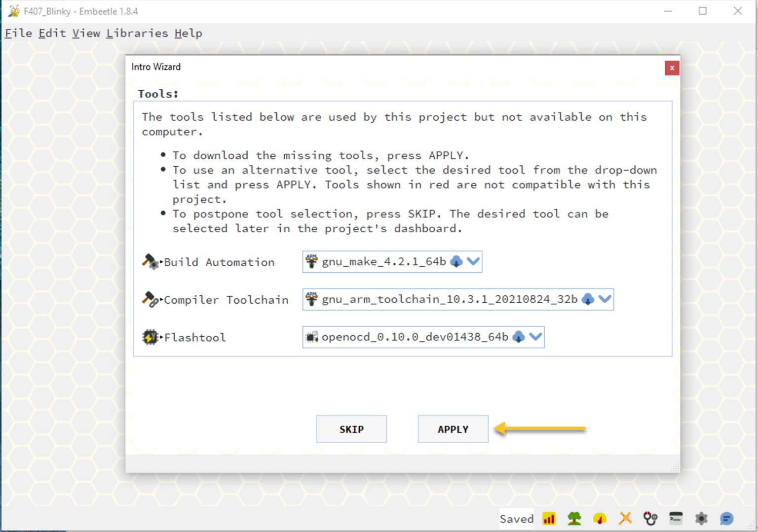Expand the openocd Flashtool dropdown
The image size is (758, 532).
[536, 337]
